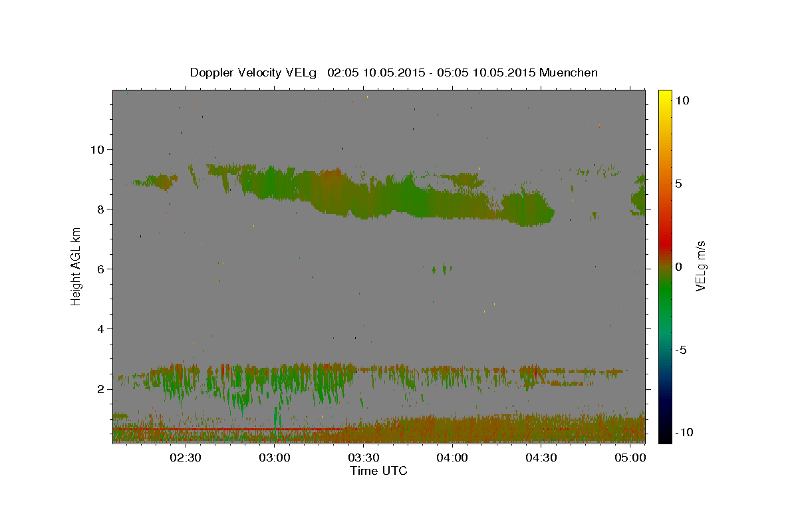Viewport: 798px width, 532px height.
Task: Click the colorbar label '0'
Action: pyautogui.click(x=678, y=267)
